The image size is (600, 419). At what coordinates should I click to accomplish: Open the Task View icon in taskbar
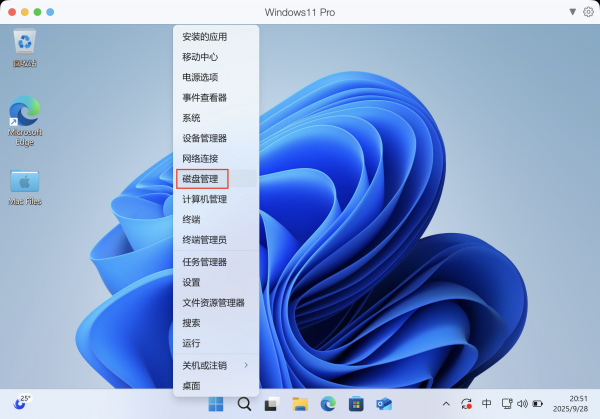(x=270, y=404)
